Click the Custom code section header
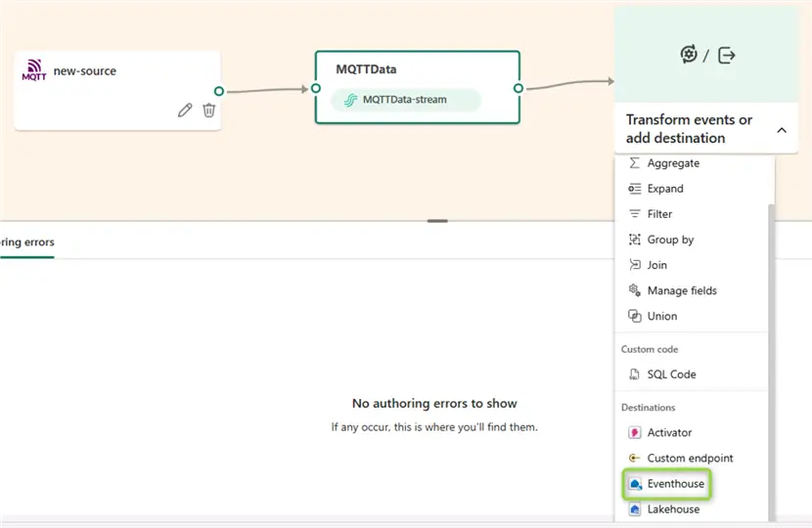The image size is (812, 528). click(x=650, y=349)
